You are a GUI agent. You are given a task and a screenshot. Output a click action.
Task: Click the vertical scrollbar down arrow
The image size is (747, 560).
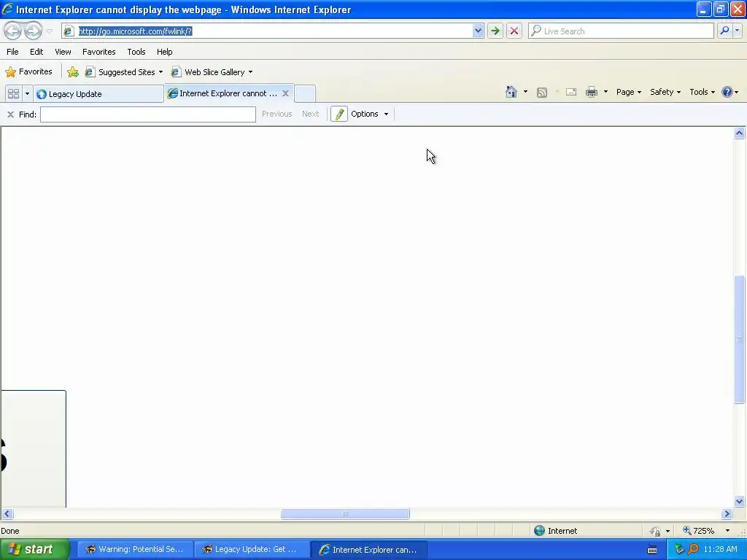pos(740,501)
